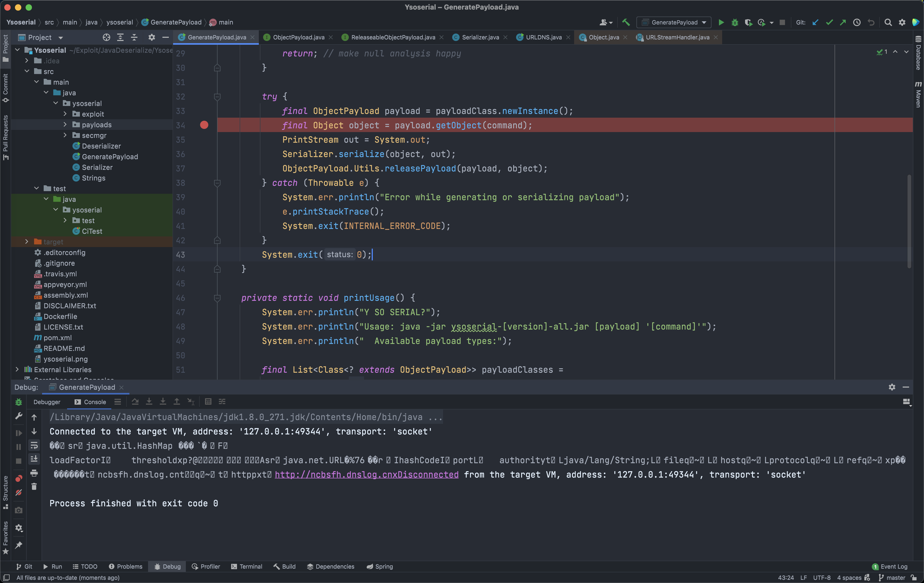924x583 pixels.
Task: View breakpoints with double red circle icon
Action: click(18, 478)
